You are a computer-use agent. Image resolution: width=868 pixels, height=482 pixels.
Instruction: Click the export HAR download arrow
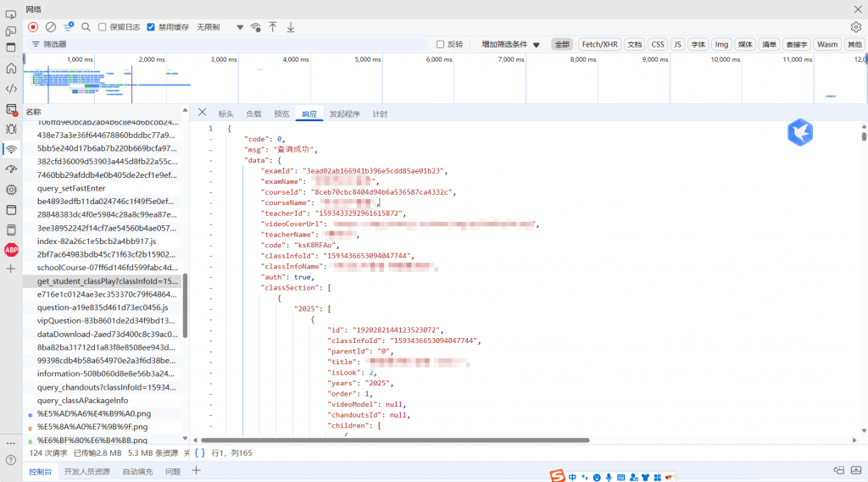(x=291, y=27)
